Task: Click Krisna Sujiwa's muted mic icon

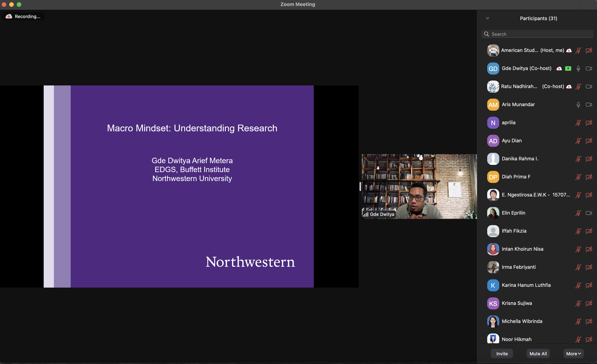Action: tap(578, 303)
